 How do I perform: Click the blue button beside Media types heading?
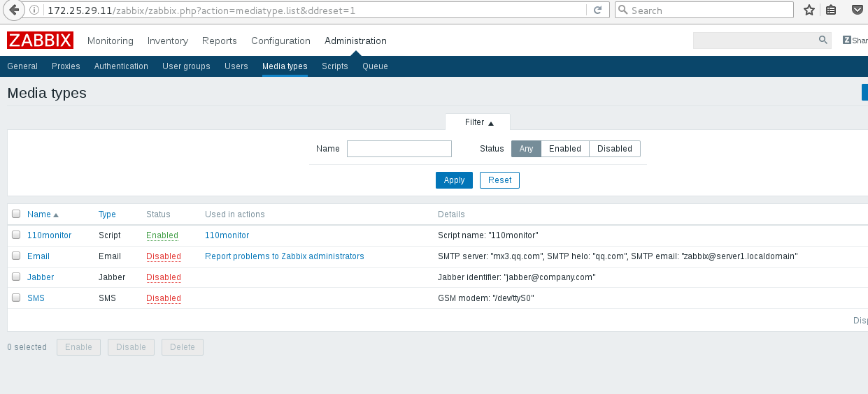point(865,93)
